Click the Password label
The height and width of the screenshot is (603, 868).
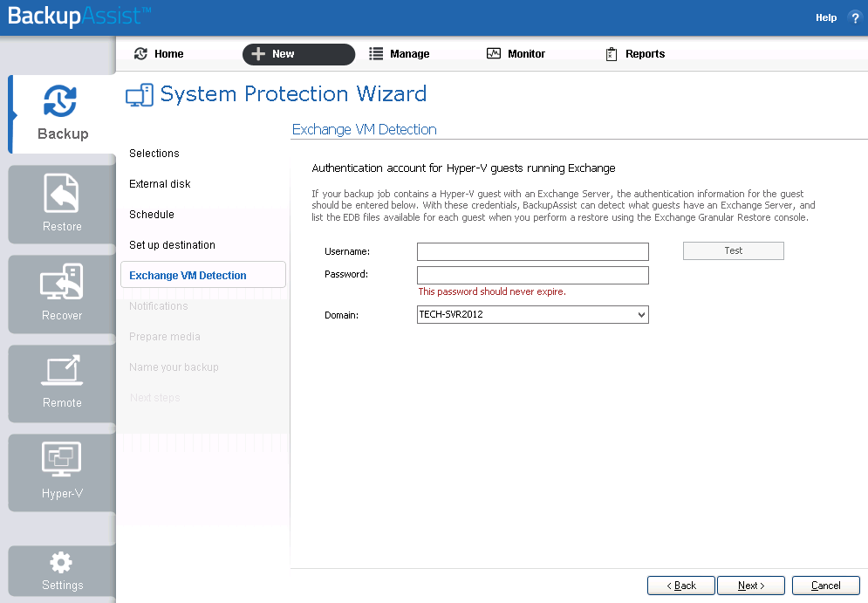[x=346, y=274]
